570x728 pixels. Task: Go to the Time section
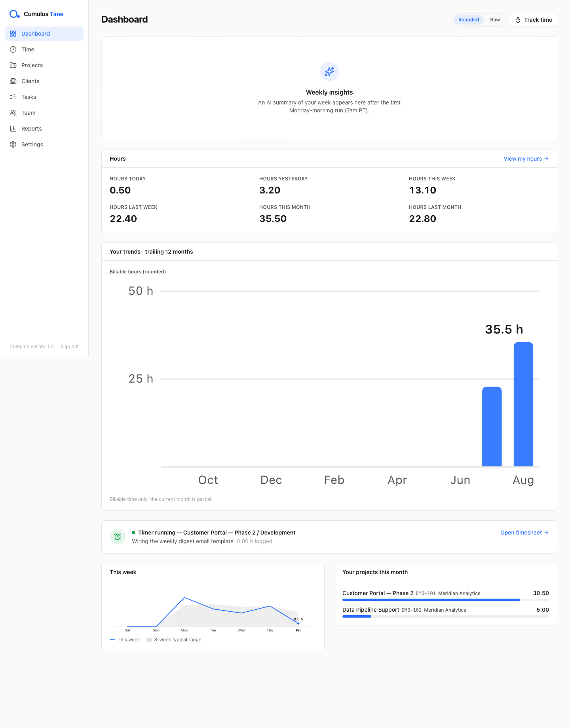[x=44, y=49]
